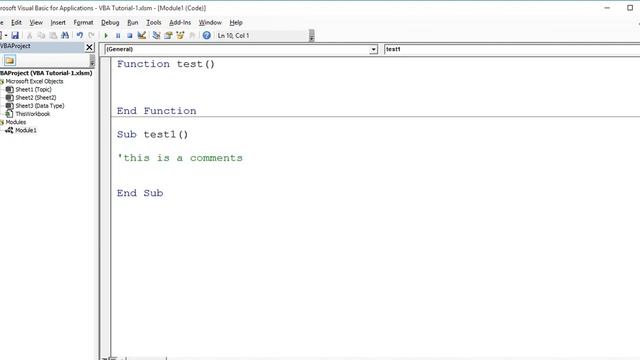Screen dimensions: 640x360
Task: Open the Window menu
Action: click(210, 22)
